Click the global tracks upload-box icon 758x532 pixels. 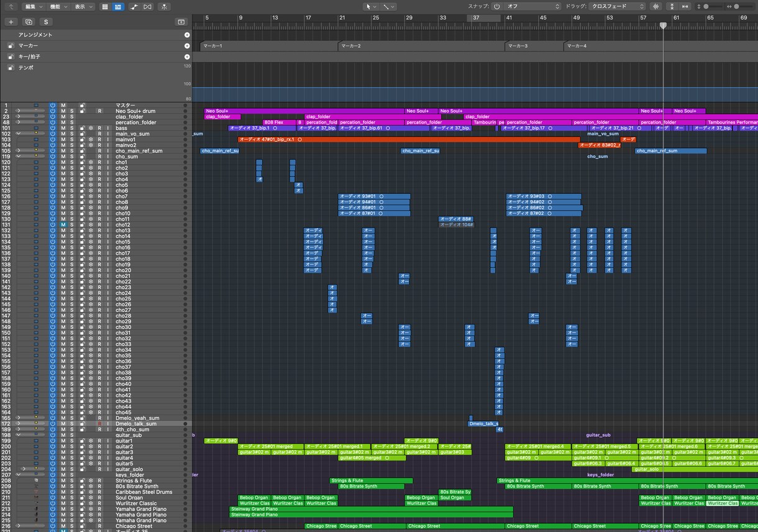(x=181, y=22)
